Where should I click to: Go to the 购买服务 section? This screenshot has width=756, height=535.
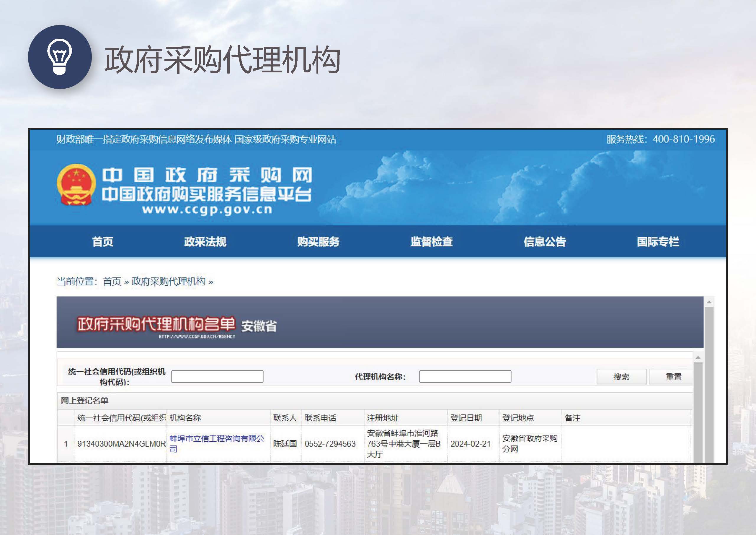click(x=318, y=242)
